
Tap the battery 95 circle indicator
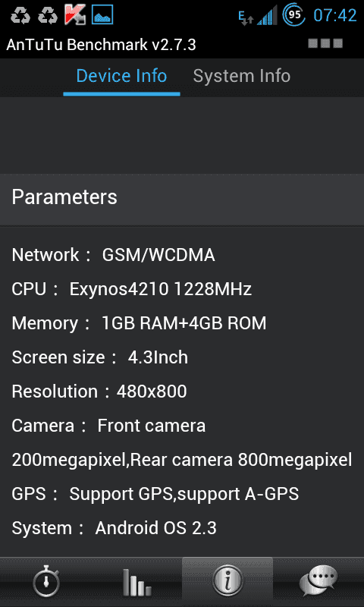(x=294, y=15)
